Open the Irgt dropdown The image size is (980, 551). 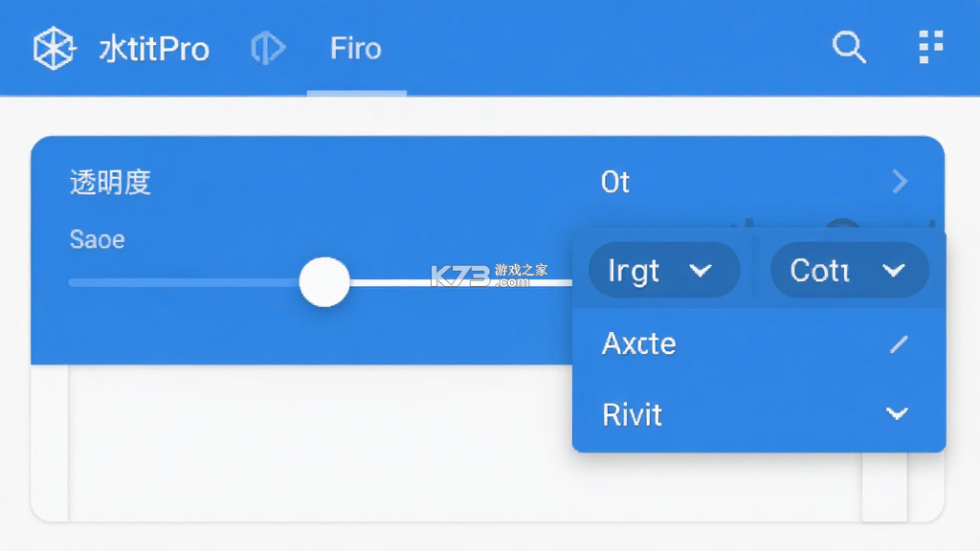coord(664,270)
